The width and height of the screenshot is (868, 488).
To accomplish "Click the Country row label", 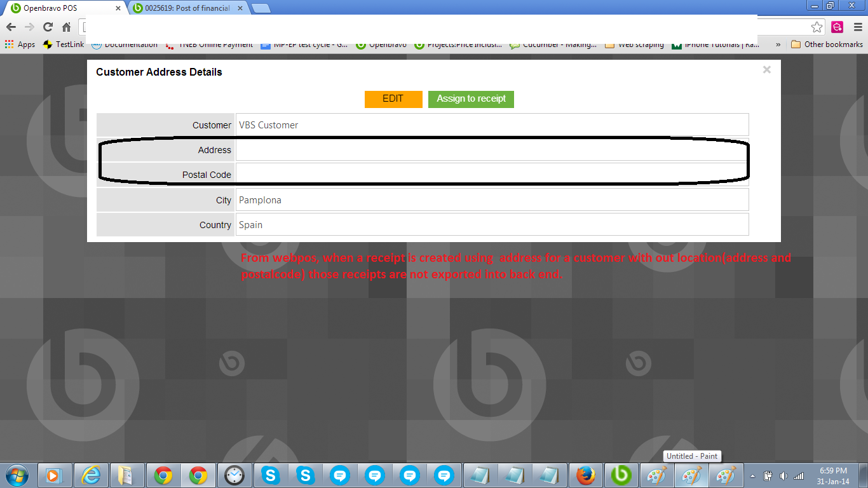I will pos(215,225).
